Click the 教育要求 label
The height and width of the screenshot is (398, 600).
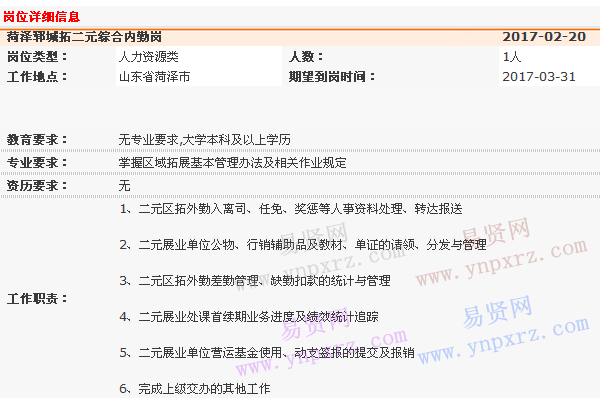(x=37, y=140)
